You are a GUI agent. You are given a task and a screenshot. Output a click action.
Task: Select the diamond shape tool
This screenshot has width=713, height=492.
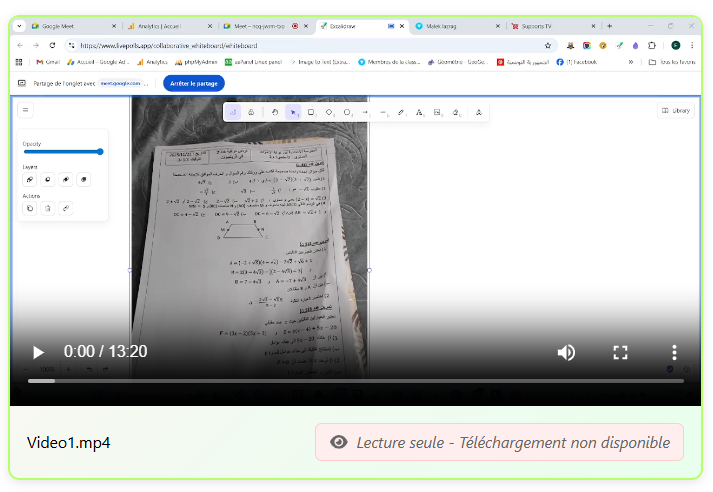click(329, 113)
